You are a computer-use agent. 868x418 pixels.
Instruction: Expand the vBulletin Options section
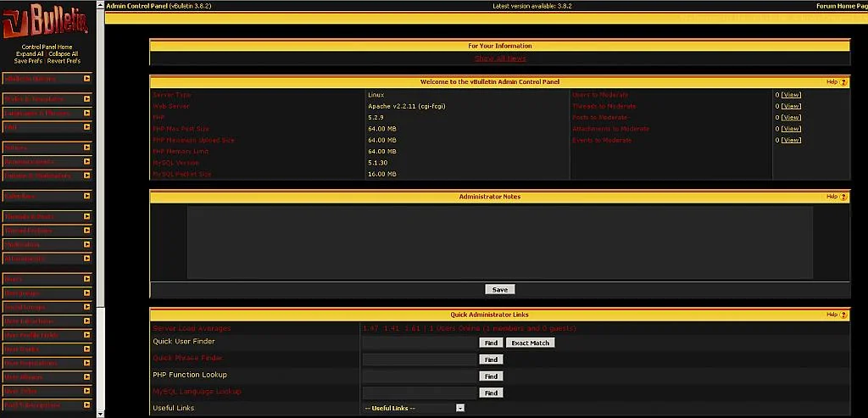point(86,79)
